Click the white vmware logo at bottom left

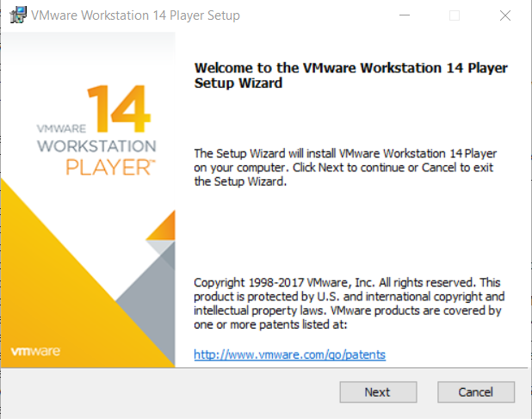coord(35,351)
